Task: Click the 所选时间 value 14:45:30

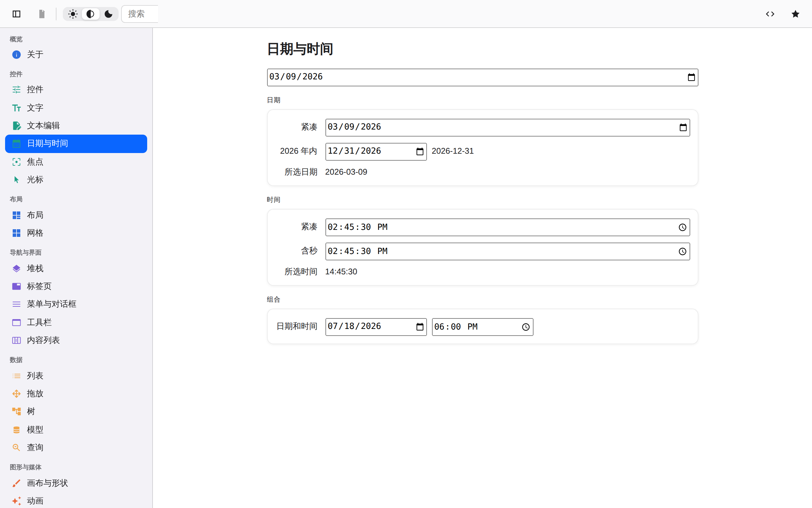Action: coord(341,271)
